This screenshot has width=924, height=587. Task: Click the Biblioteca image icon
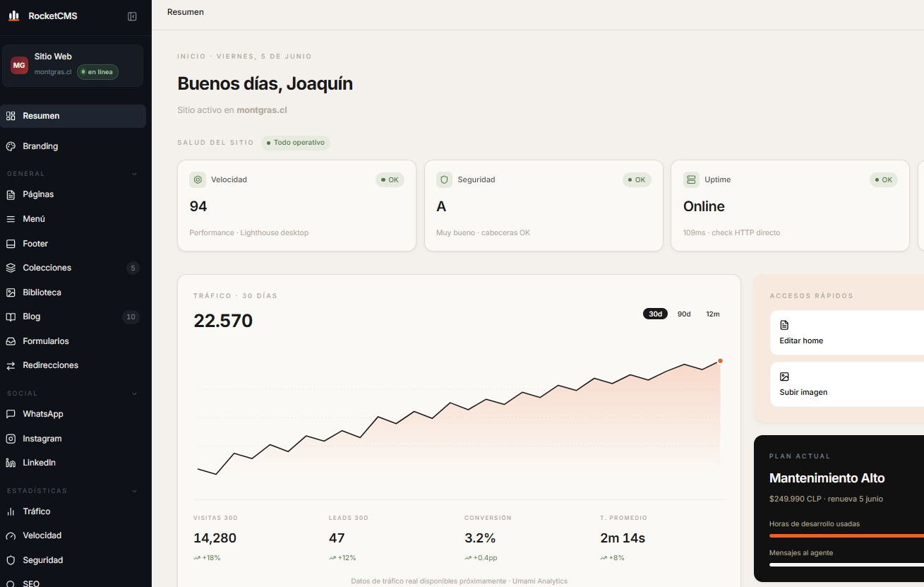click(11, 292)
